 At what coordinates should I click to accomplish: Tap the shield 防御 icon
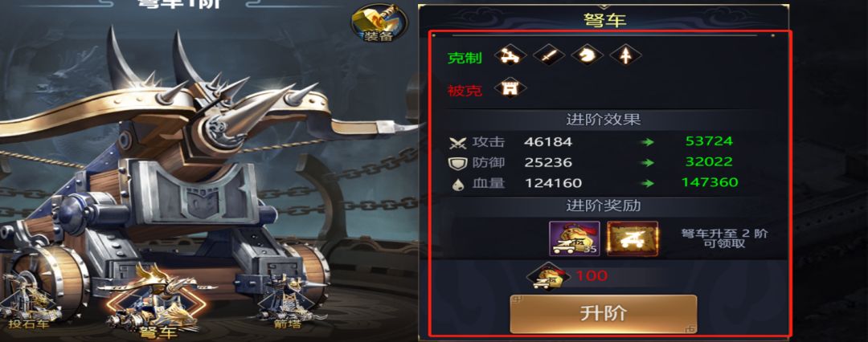(x=458, y=163)
